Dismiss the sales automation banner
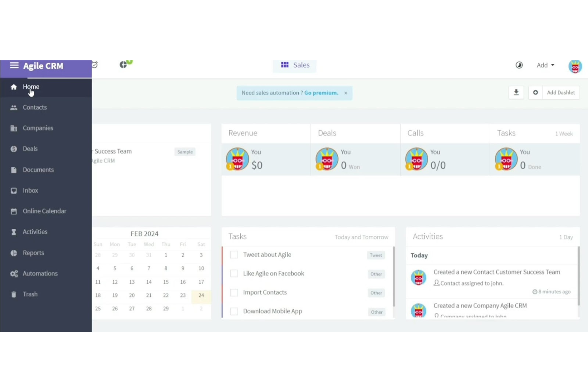This screenshot has height=392, width=588. (346, 93)
